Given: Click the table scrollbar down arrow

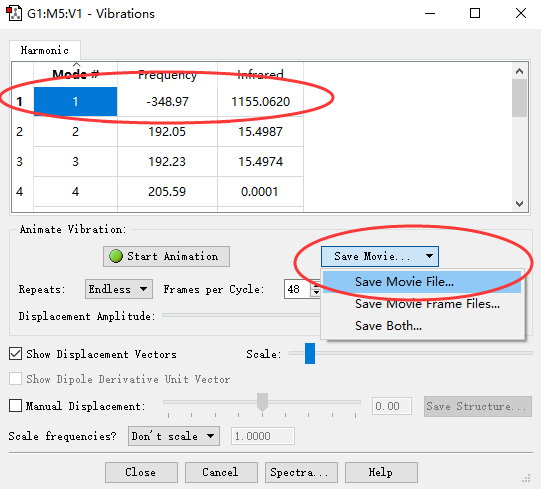Looking at the screenshot, I should pyautogui.click(x=519, y=204).
